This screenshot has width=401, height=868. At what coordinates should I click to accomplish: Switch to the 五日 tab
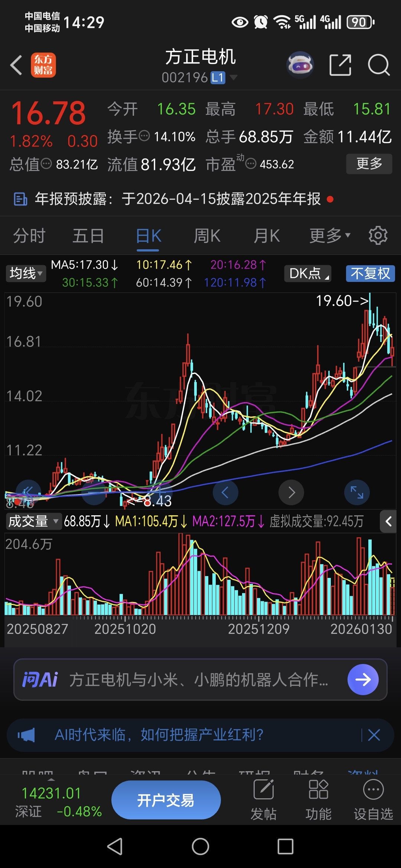(x=88, y=236)
